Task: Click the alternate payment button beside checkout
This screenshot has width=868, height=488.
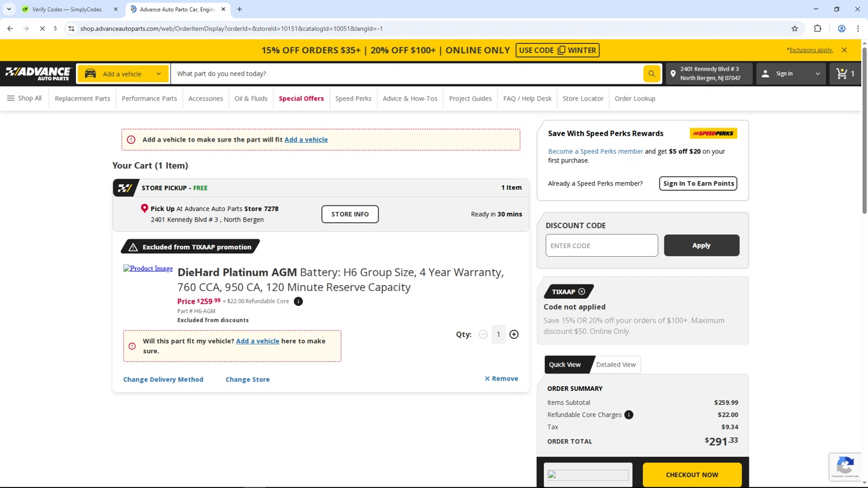Action: point(588,475)
